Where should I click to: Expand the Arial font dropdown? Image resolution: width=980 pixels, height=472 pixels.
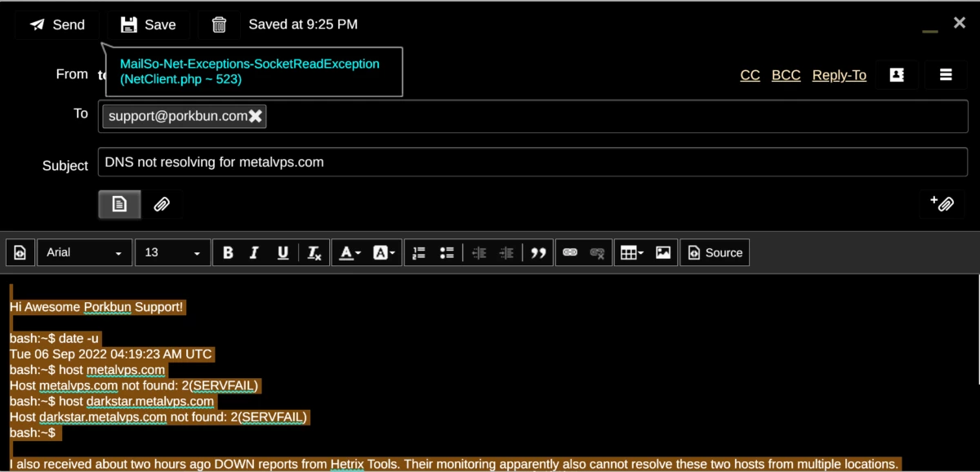coord(84,253)
